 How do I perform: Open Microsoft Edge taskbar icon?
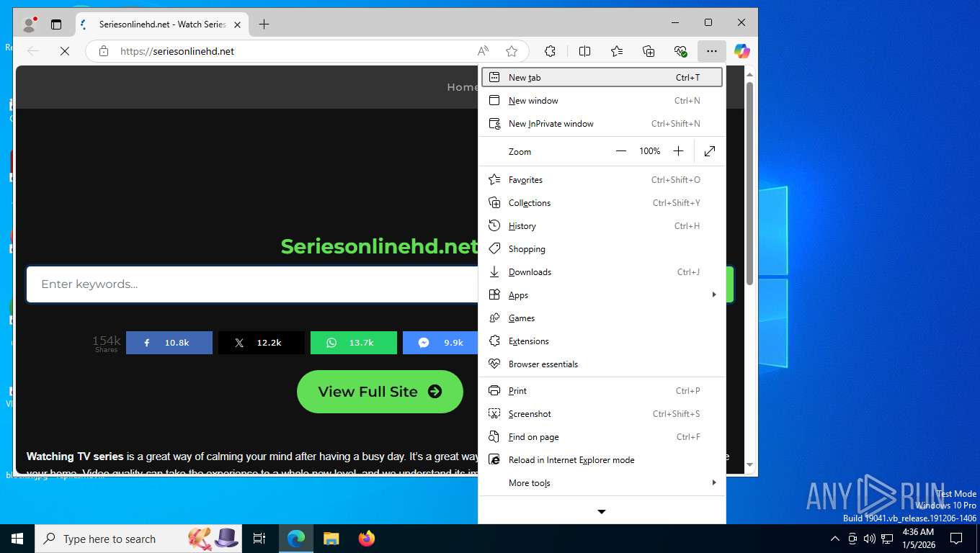point(296,539)
